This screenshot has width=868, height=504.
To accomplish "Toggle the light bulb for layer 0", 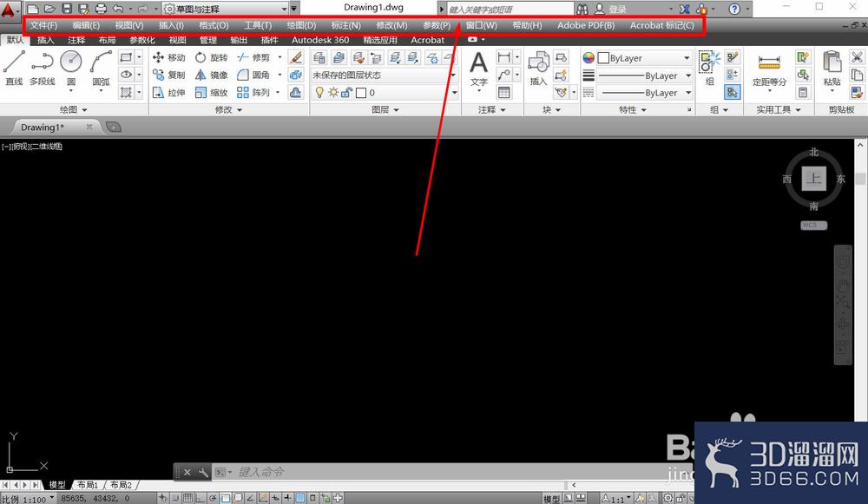I will 319,92.
